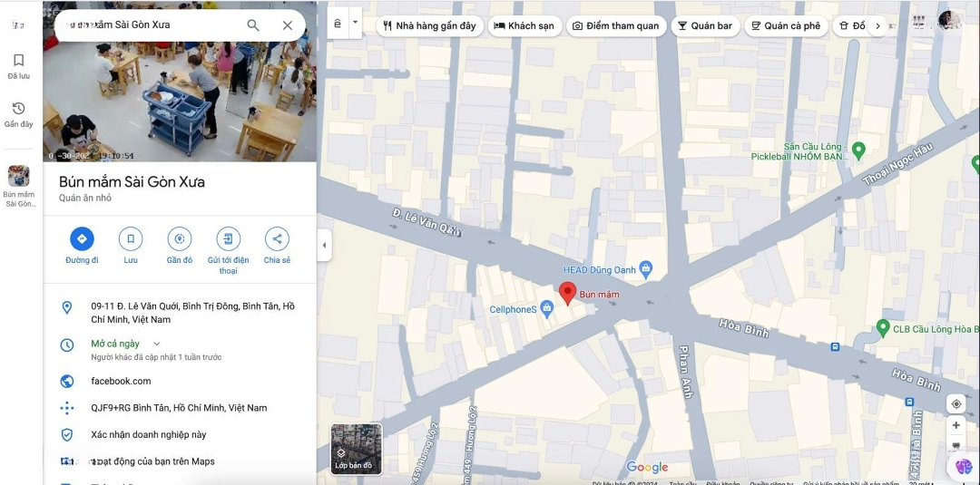Open the Gần đây recents icon
This screenshot has width=980, height=485.
coord(19,114)
